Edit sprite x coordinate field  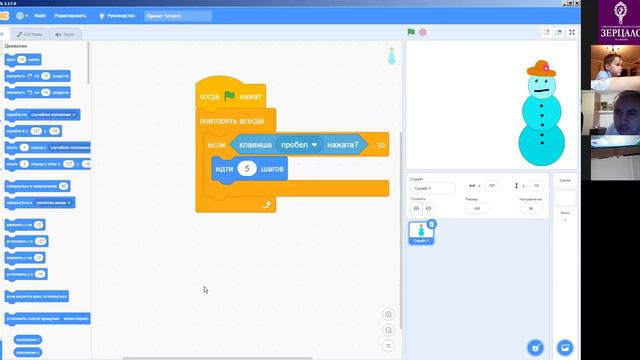pos(492,186)
